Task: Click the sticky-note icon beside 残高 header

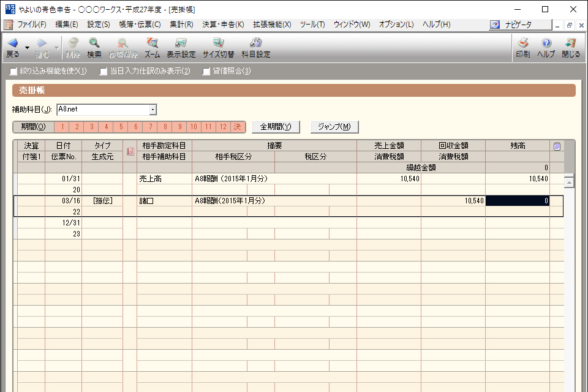Action: (557, 146)
